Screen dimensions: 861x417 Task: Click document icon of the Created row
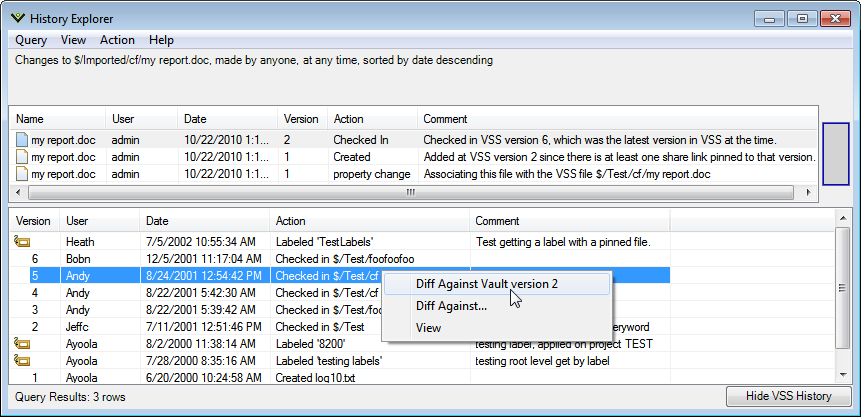(x=21, y=157)
